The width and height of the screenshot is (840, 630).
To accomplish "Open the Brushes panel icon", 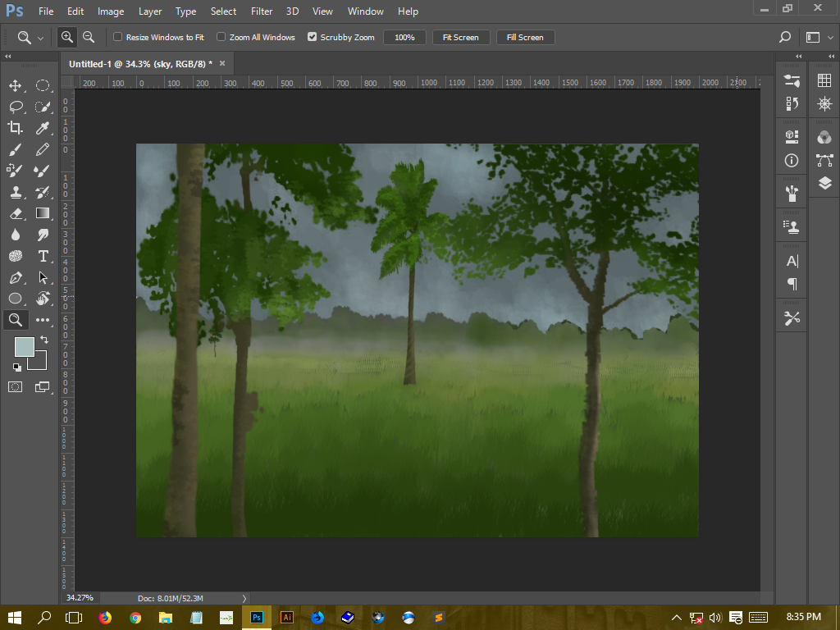I will (792, 194).
